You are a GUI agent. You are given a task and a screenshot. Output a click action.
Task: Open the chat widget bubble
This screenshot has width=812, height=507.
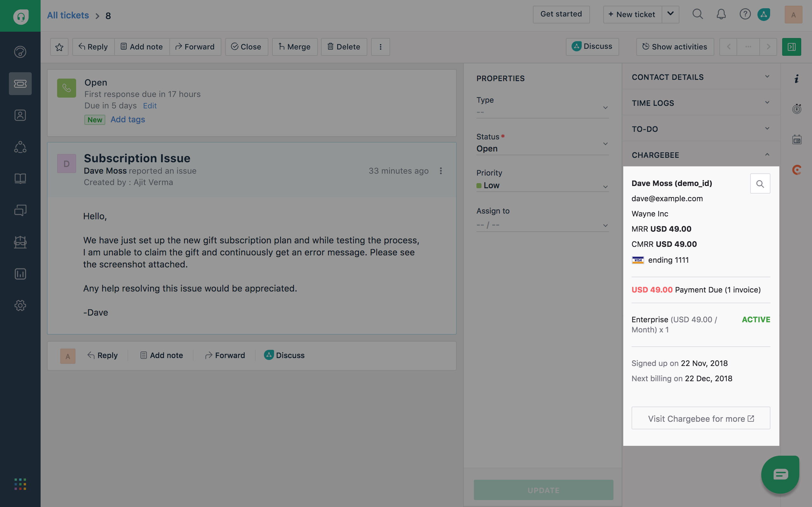[x=780, y=474]
